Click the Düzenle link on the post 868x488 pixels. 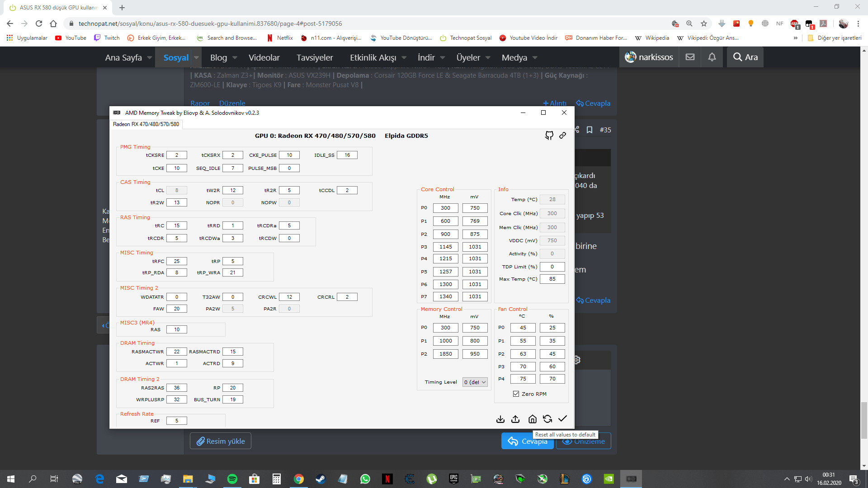tap(232, 103)
